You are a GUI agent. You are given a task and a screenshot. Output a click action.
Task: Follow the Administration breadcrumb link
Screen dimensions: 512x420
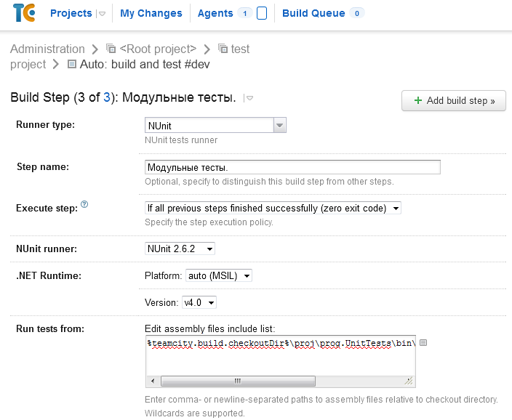click(47, 49)
